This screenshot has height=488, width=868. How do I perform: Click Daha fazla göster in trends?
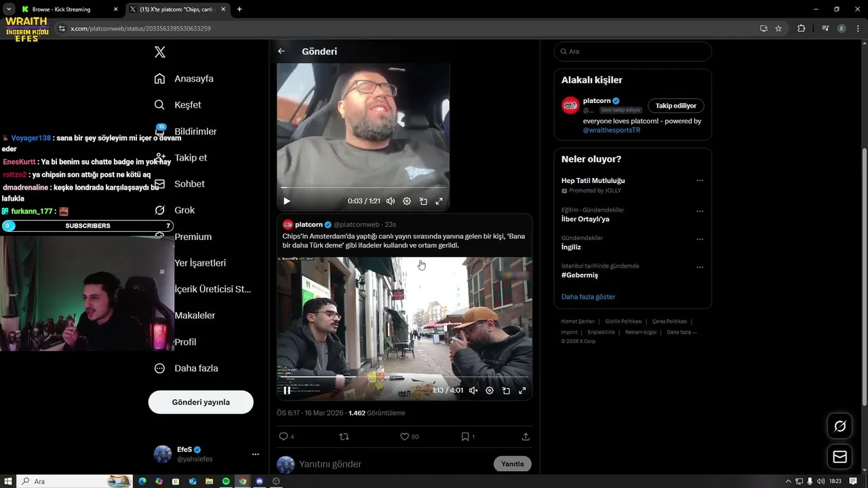point(589,297)
